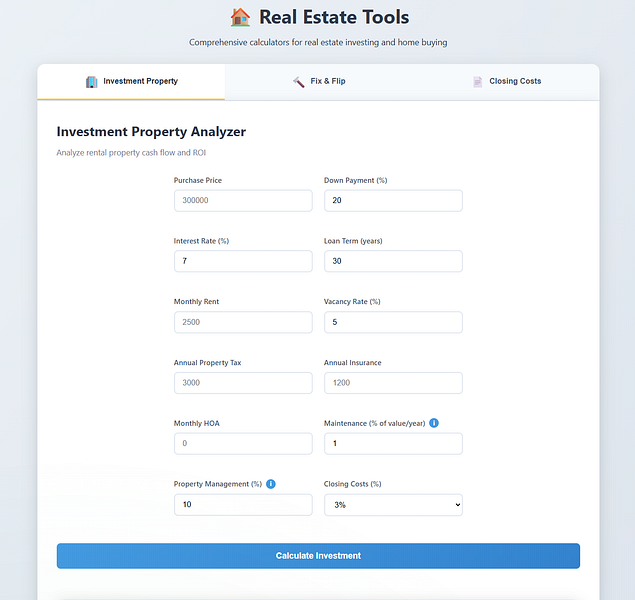The image size is (635, 600).
Task: Click the Monthly HOA label
Action: (x=197, y=423)
